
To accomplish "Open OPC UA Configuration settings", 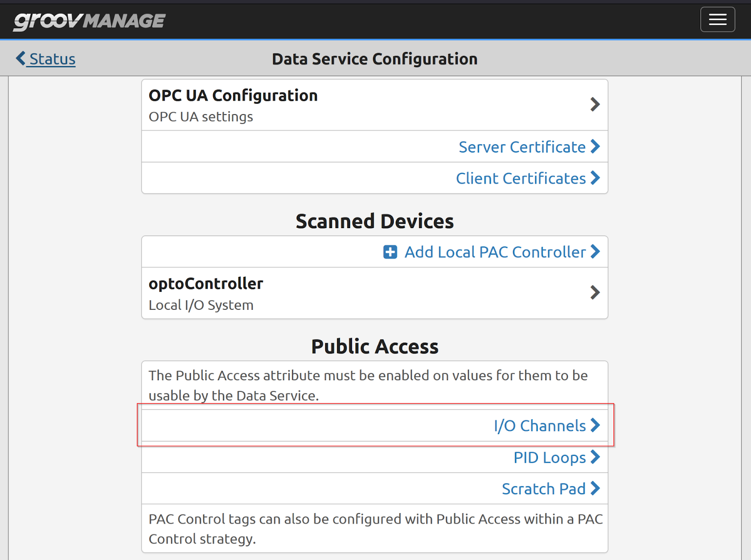I will 375,105.
